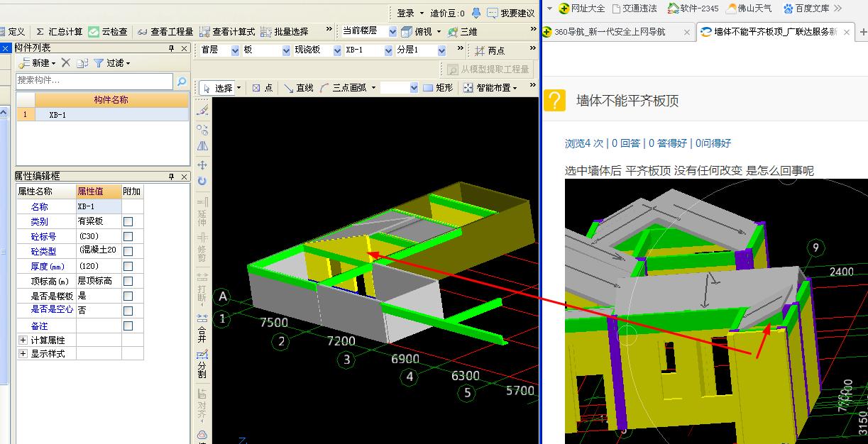Open the 过滤 filter funnel
868x444 pixels.
point(112,63)
